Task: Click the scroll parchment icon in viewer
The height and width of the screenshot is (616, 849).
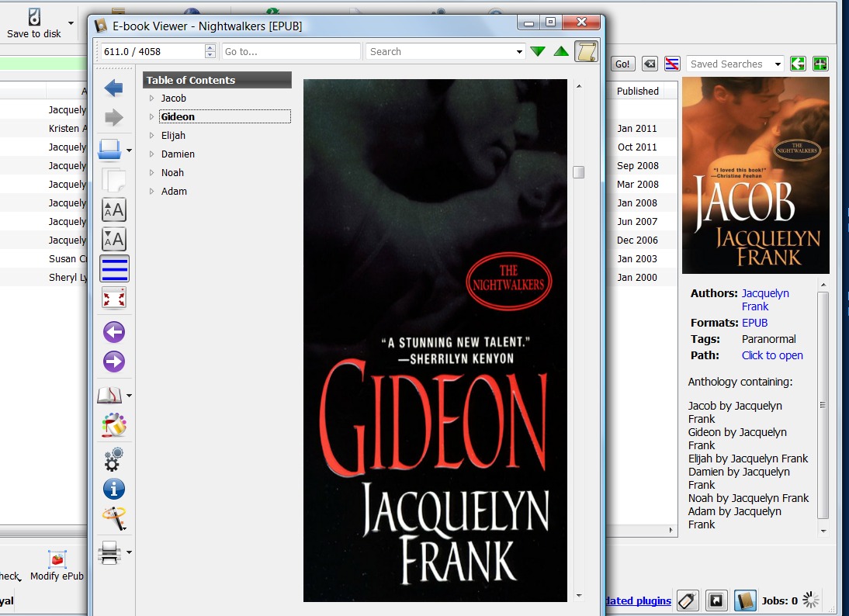Action: click(x=586, y=51)
